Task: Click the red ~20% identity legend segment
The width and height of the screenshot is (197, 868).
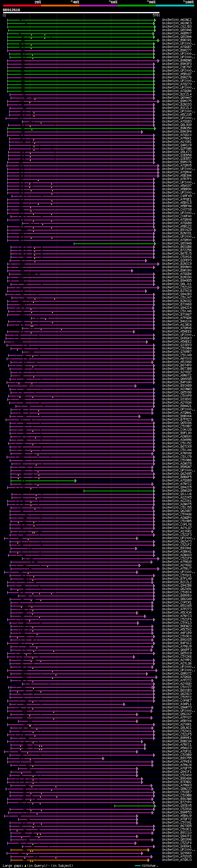Action: (22, 6)
